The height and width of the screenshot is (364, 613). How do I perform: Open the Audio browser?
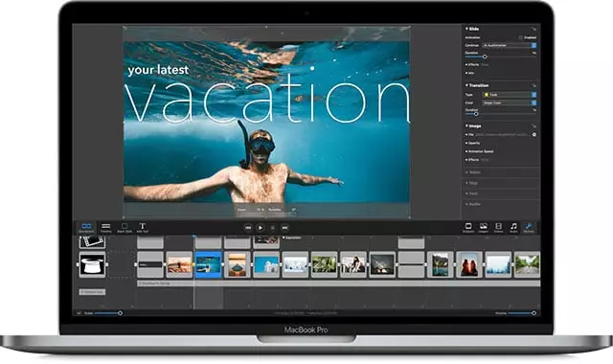[x=513, y=228]
